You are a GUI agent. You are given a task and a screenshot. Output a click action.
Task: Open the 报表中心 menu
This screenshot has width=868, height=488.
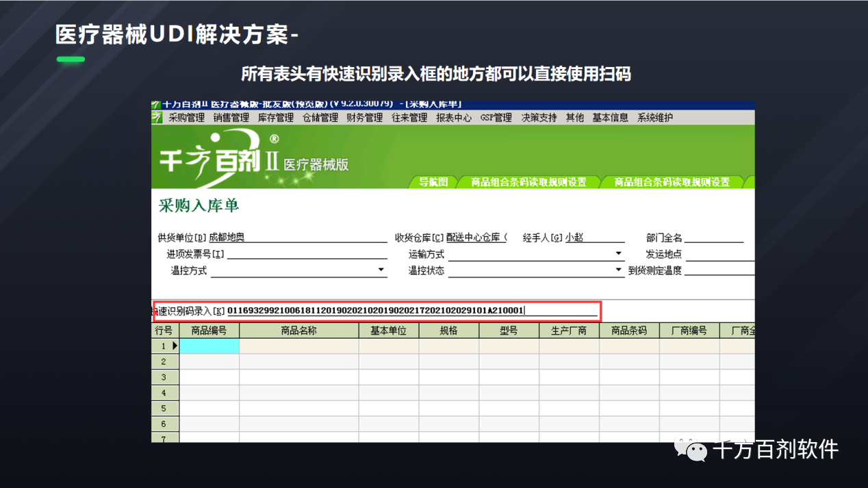(454, 118)
